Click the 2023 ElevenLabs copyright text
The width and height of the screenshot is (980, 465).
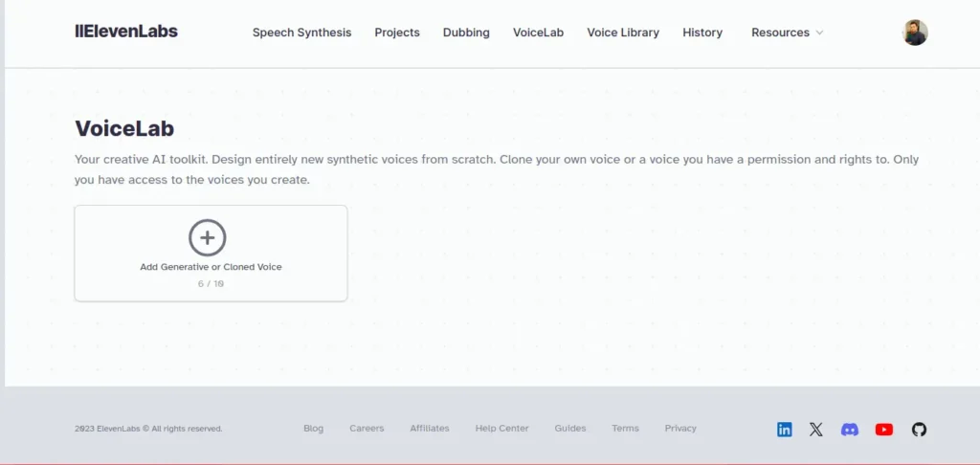(148, 429)
